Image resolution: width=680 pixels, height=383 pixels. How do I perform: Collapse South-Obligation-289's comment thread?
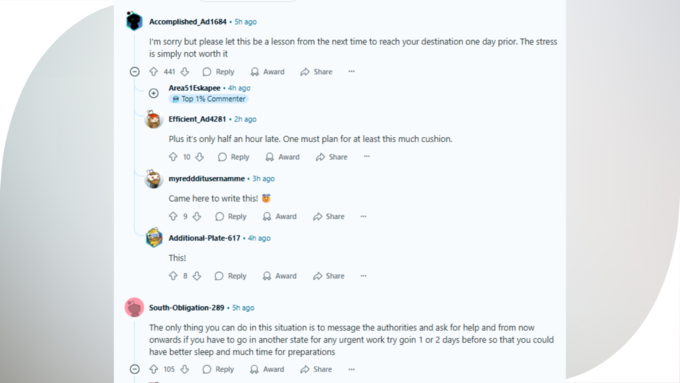[x=135, y=369]
